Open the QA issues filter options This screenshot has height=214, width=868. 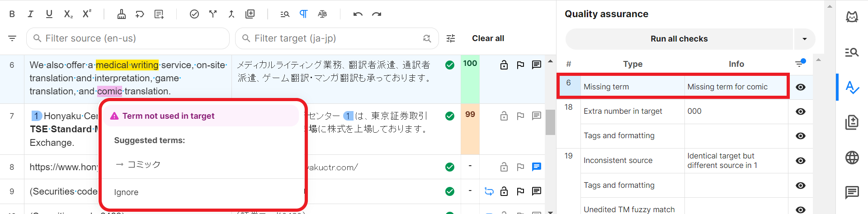click(800, 64)
